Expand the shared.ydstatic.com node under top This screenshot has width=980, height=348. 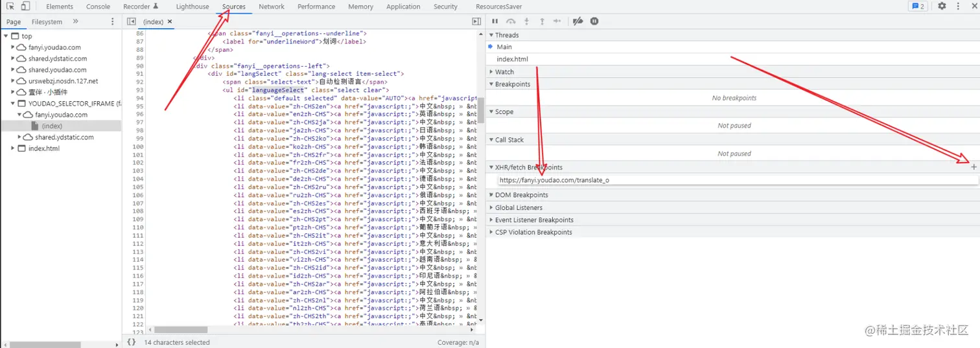point(14,58)
